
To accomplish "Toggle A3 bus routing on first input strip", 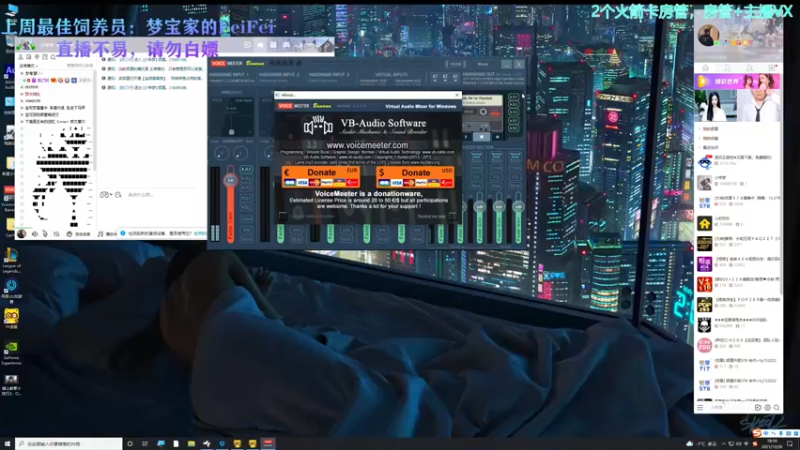I will pyautogui.click(x=246, y=188).
